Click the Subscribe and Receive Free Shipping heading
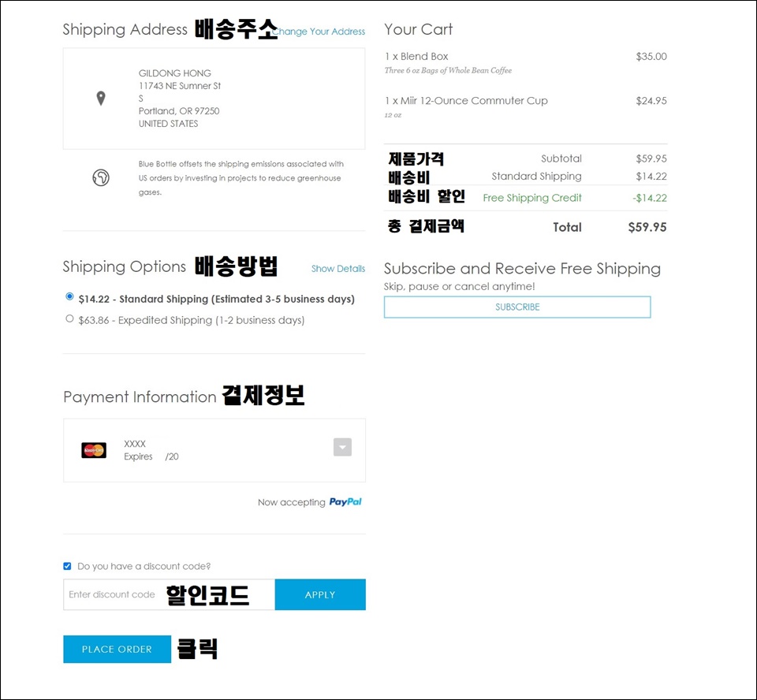The height and width of the screenshot is (700, 757). tap(522, 269)
